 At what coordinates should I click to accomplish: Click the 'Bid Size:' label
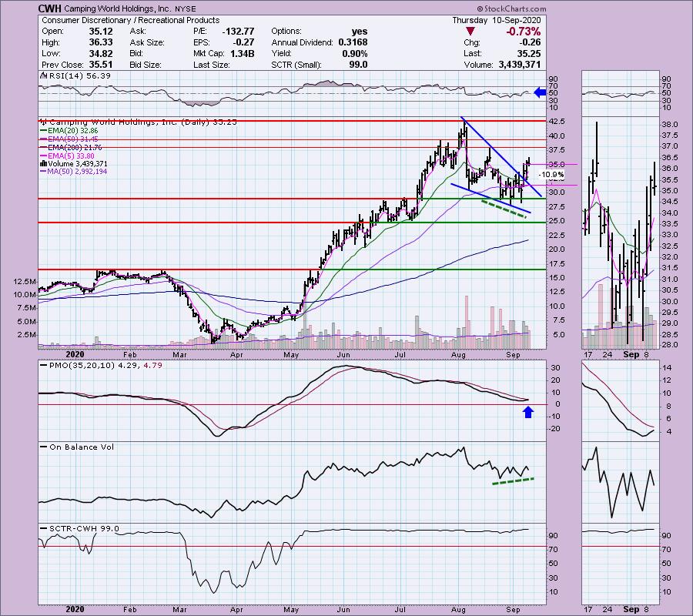[147, 65]
